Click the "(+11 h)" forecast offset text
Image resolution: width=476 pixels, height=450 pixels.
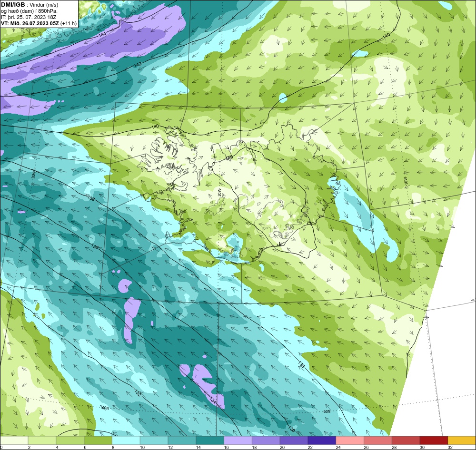tap(69, 23)
